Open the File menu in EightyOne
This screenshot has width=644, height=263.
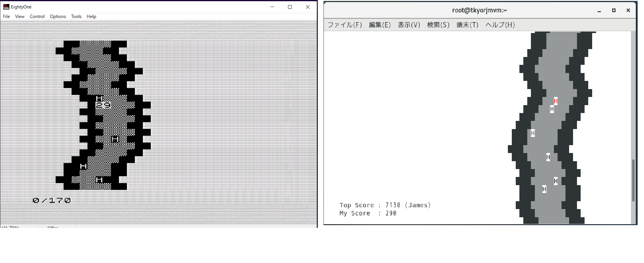(6, 16)
